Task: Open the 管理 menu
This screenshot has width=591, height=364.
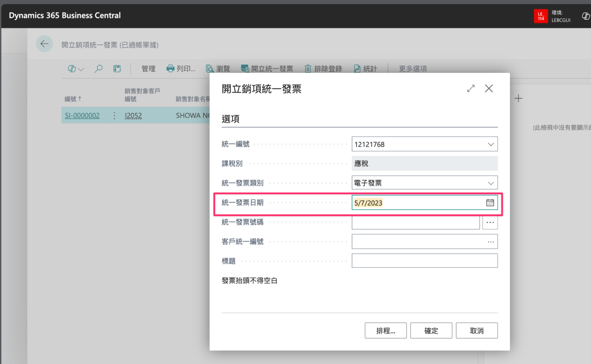Action: click(148, 69)
